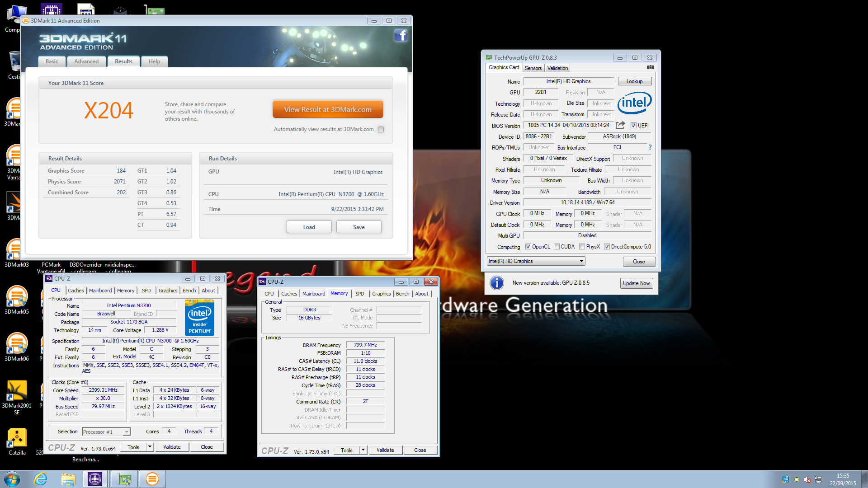Screen dimensions: 868x488
Task: Expand Tools dropdown arrow in CPU-Z Memory window
Action: coord(363,450)
